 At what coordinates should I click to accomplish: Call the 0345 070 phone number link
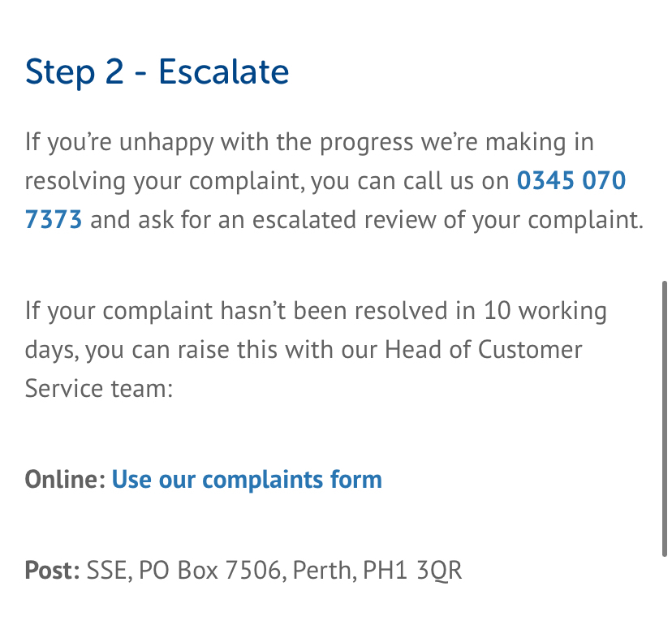click(571, 180)
